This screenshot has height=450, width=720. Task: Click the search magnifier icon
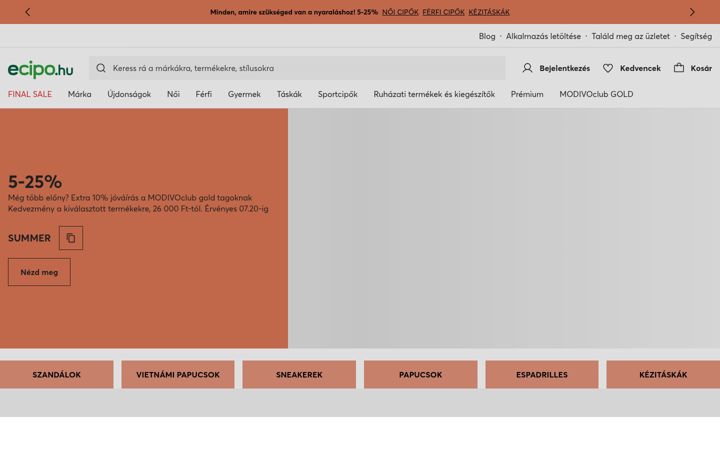[101, 68]
